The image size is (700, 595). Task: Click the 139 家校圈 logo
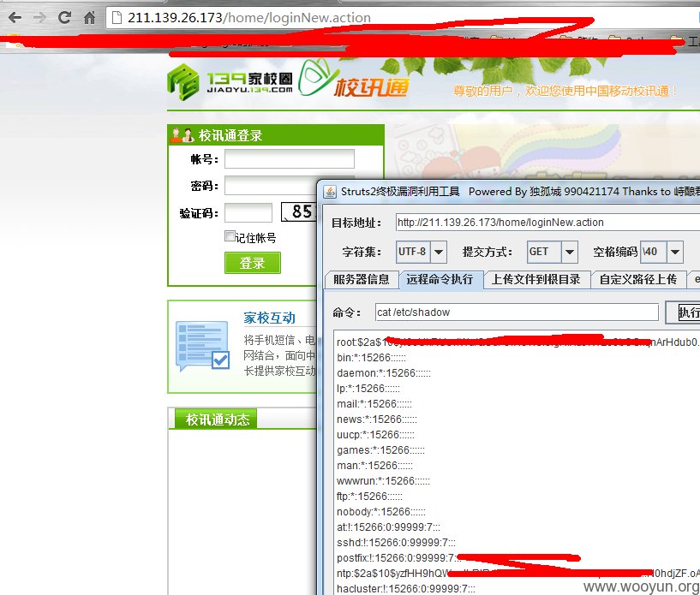tap(230, 82)
